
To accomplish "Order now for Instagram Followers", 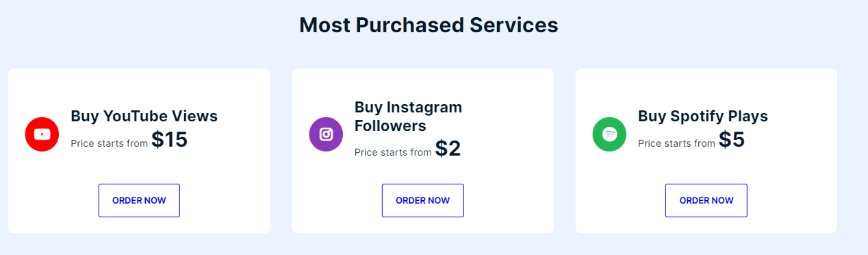I will point(422,200).
